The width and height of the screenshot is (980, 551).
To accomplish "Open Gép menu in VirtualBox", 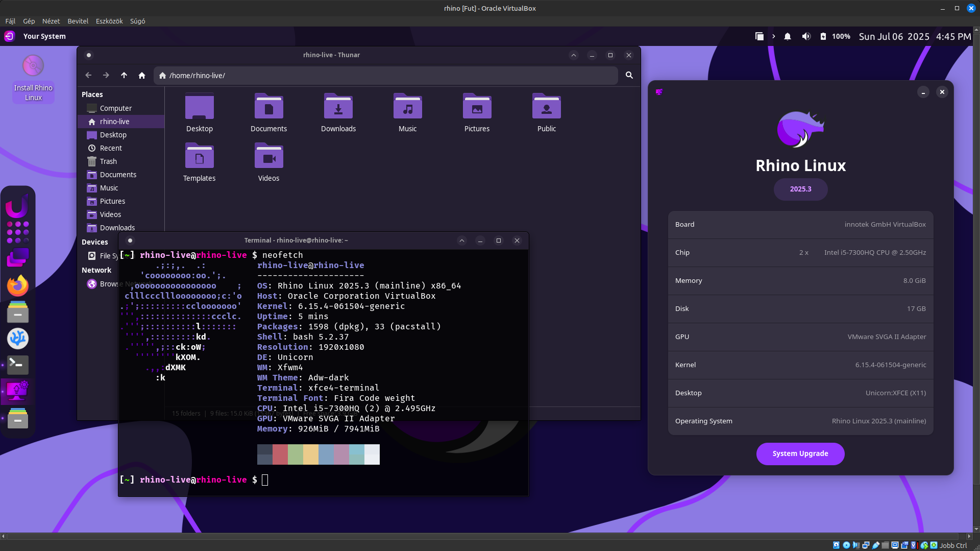I will coord(29,21).
